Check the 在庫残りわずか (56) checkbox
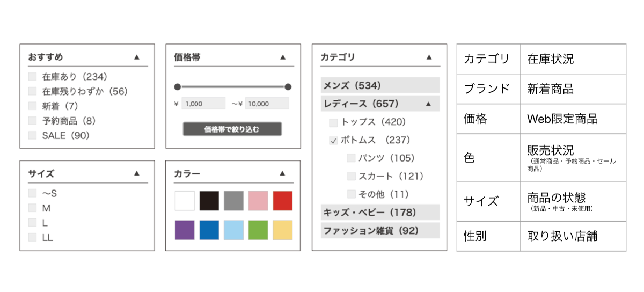The height and width of the screenshot is (292, 644). 32,91
